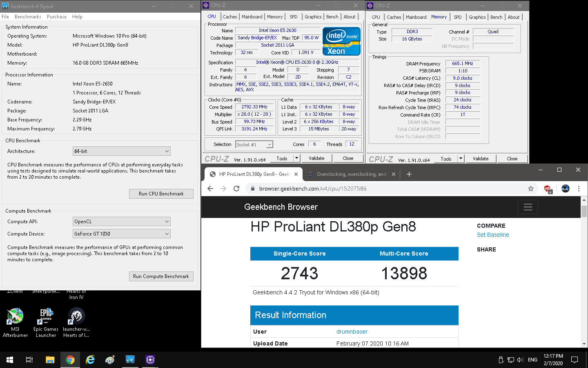The height and width of the screenshot is (368, 588).
Task: Open File Explorer from the taskbar
Action: pos(50,360)
